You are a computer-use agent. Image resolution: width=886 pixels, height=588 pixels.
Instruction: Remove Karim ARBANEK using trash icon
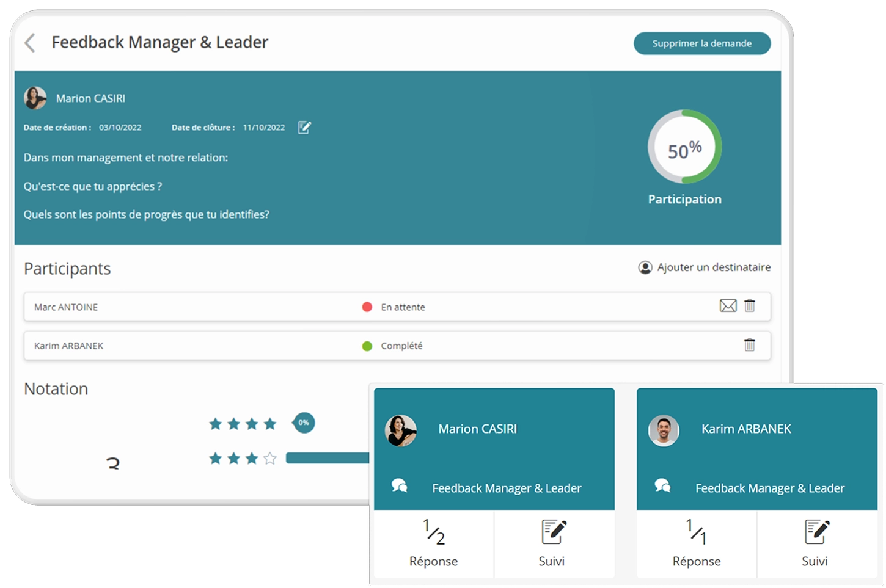click(x=750, y=345)
